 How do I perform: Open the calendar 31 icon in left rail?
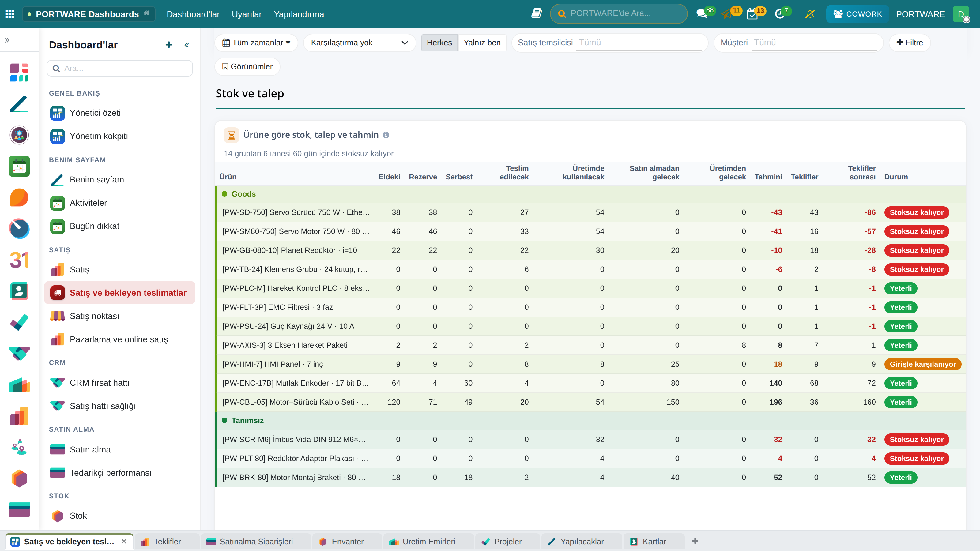point(19,260)
